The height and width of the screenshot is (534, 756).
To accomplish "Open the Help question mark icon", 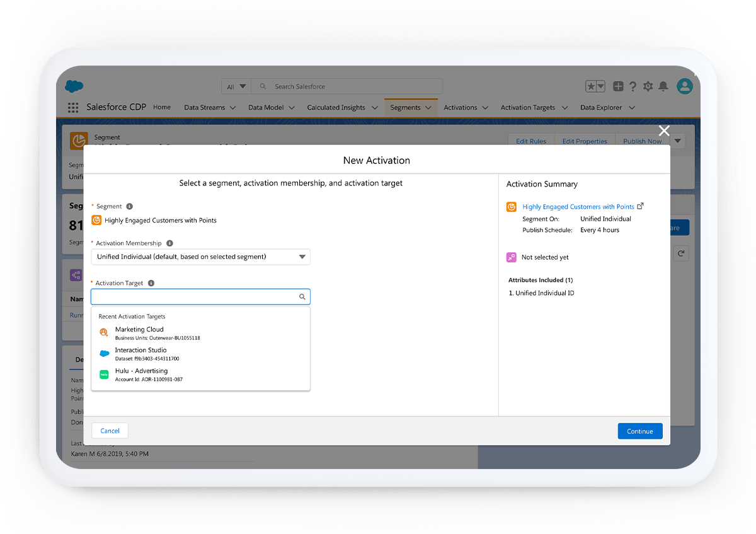I will tap(633, 86).
